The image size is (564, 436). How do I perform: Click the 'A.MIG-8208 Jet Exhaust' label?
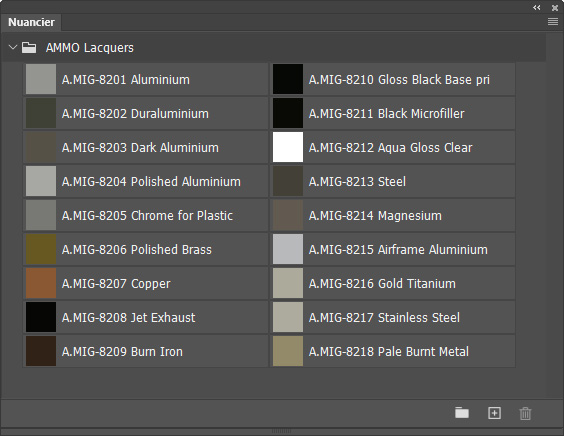tap(128, 318)
